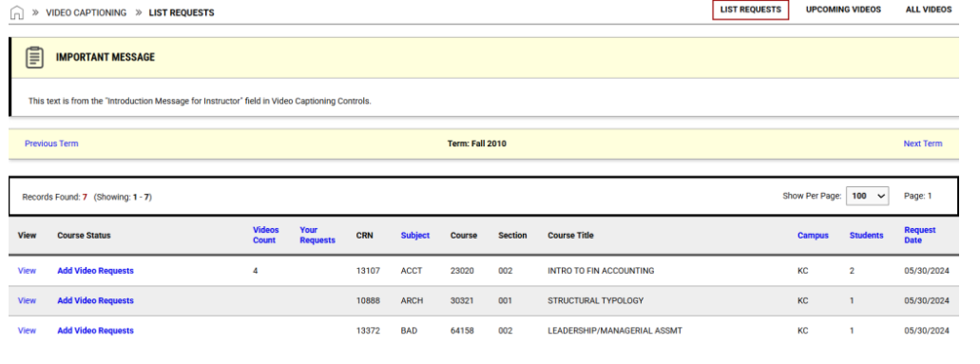Select INTRO TO FIN ACCOUNTING title

[601, 271]
